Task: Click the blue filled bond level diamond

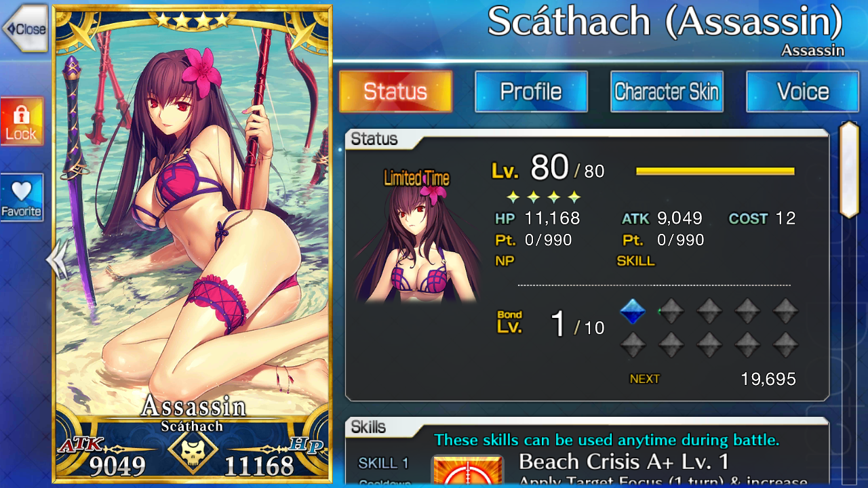Action: [x=633, y=311]
